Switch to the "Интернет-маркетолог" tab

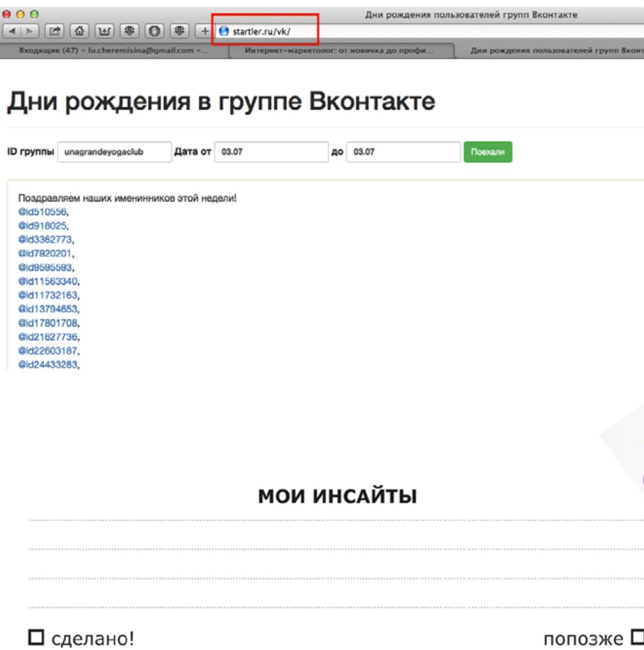point(339,50)
